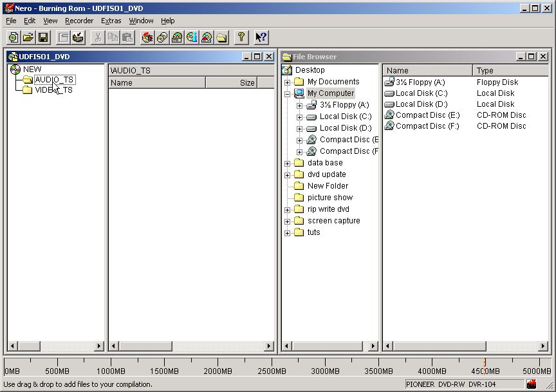Select Local Disk (C:) in file list
This screenshot has width=556, height=392.
[422, 93]
